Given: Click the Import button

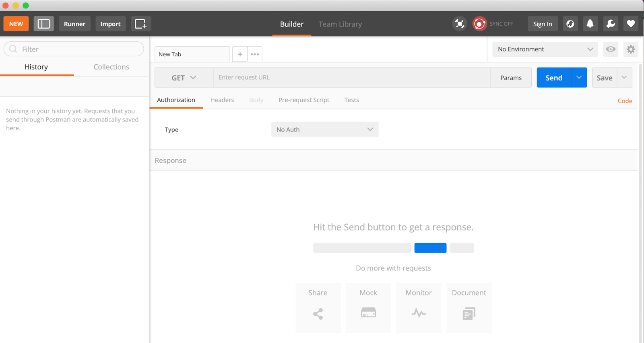Looking at the screenshot, I should 110,24.
